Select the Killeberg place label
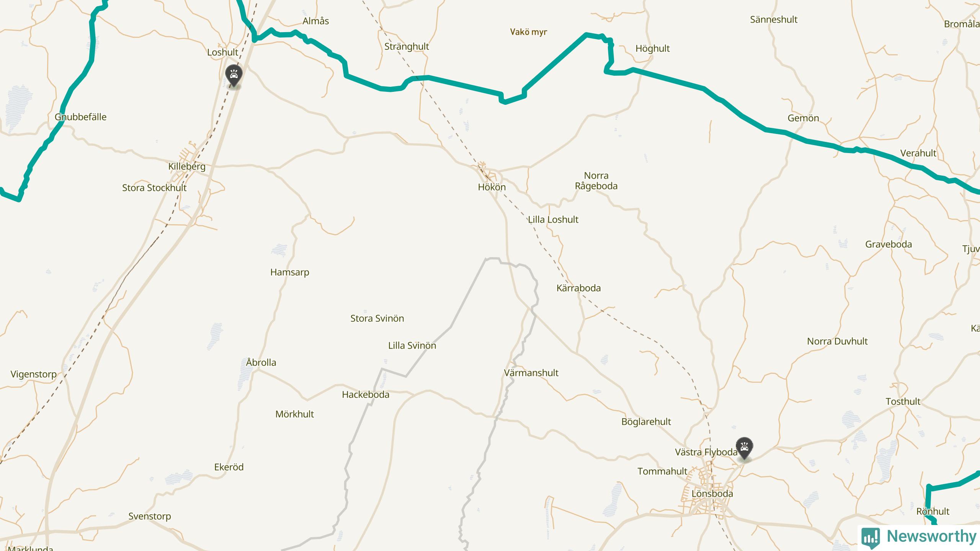 pyautogui.click(x=187, y=166)
